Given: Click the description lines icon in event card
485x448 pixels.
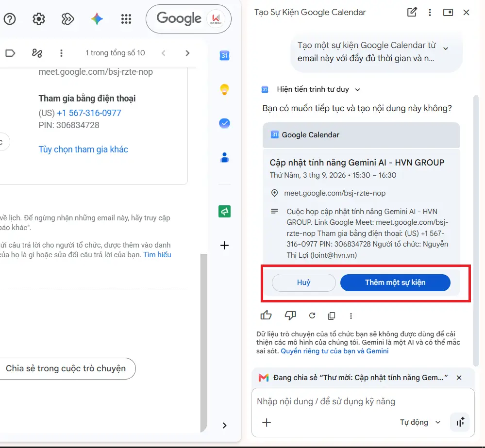Looking at the screenshot, I should pyautogui.click(x=274, y=212).
